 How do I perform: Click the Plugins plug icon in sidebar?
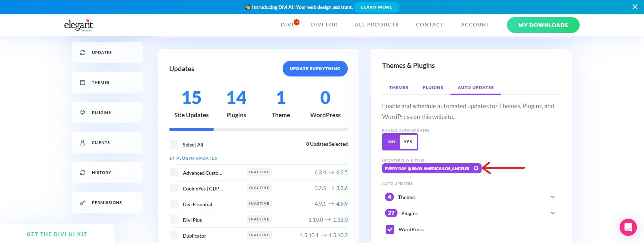83,113
